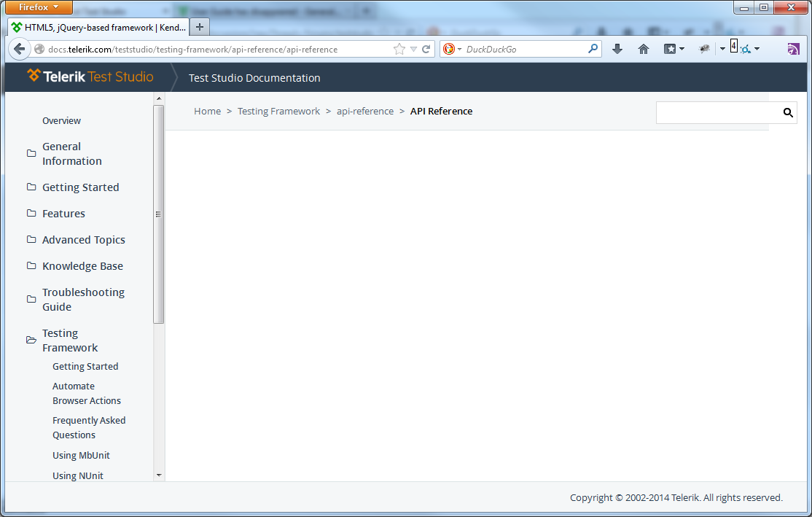
Task: Open the Using NUnit article
Action: 78,475
